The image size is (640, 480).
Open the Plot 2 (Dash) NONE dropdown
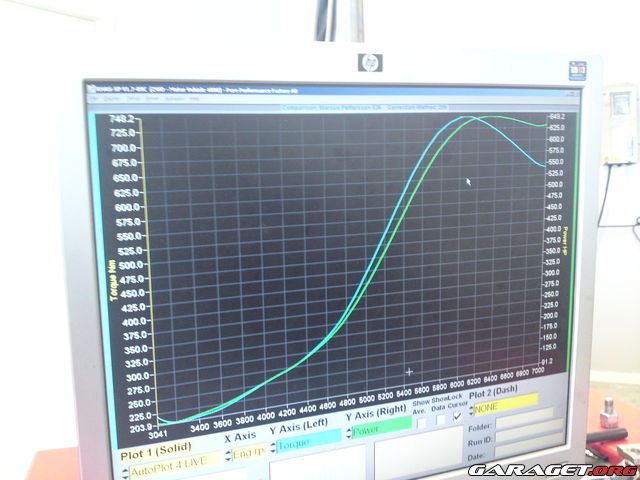pyautogui.click(x=506, y=407)
